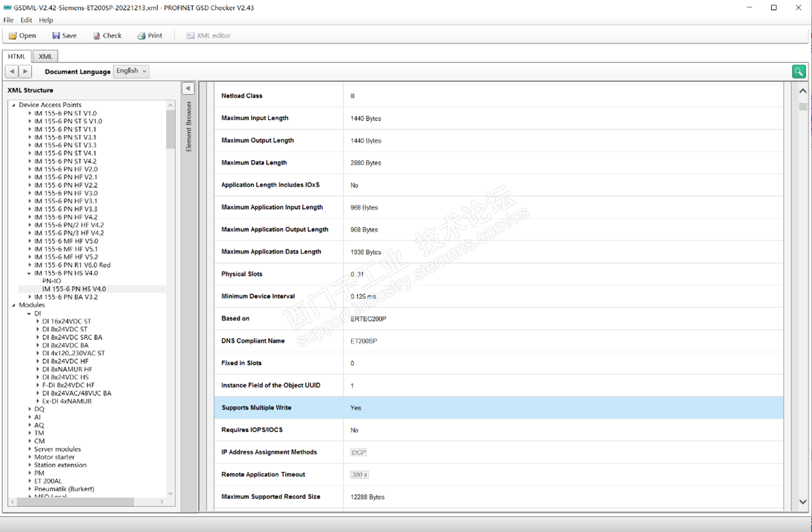Expand IM 155-6 PN BA V3.2 node
The width and height of the screenshot is (812, 532).
pos(29,297)
